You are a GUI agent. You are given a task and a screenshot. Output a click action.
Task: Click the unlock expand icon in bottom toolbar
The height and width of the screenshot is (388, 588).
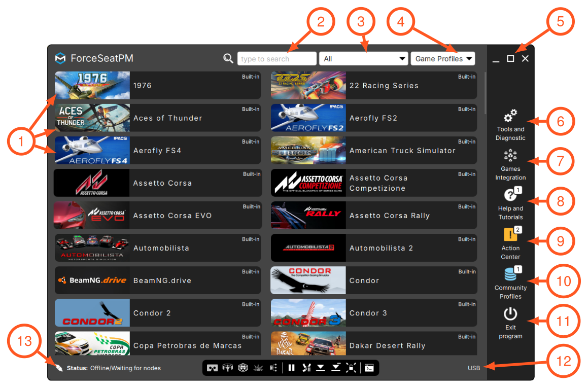[x=351, y=368]
